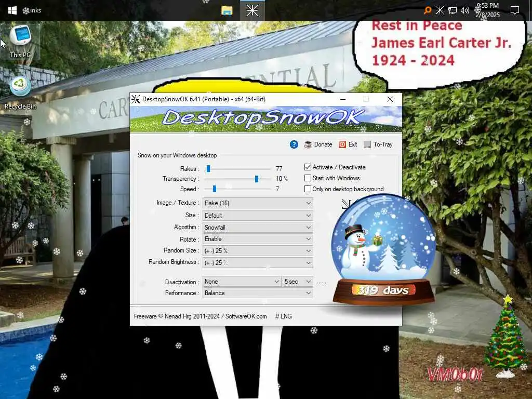This screenshot has height=399, width=532.
Task: Open the network icon in system tray
Action: point(453,10)
